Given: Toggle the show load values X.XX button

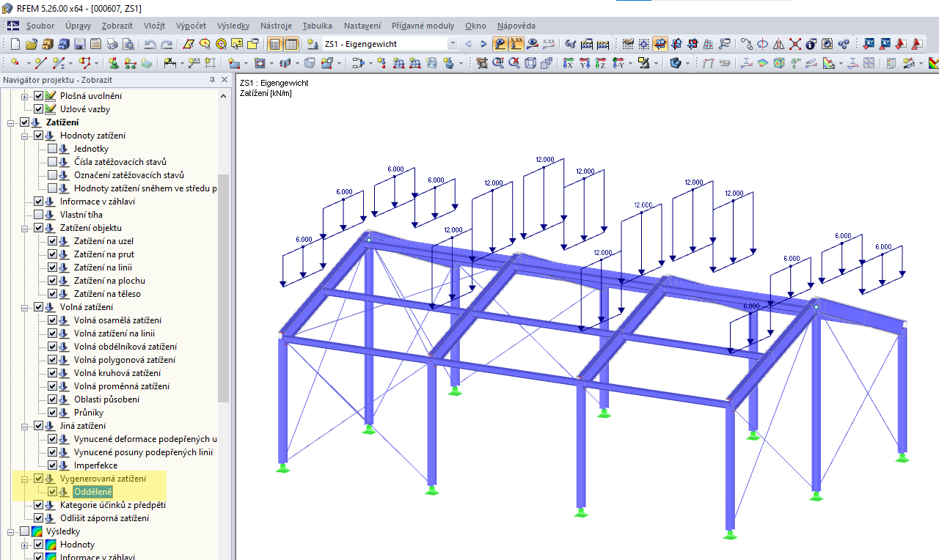Looking at the screenshot, I should [516, 44].
